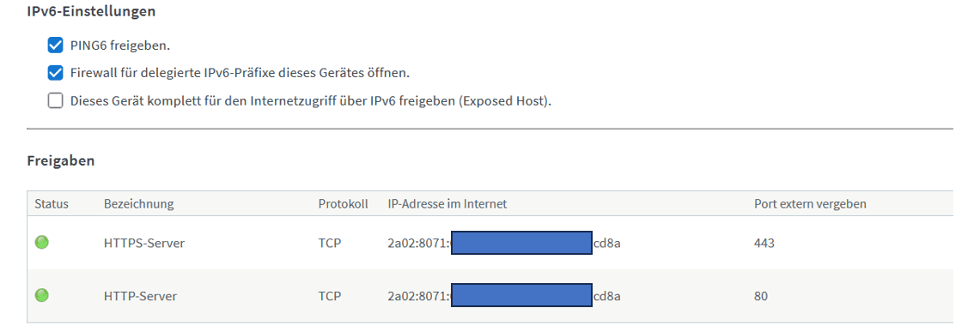Screen dimensions: 980x332
Task: Click the IPv6 address of HTTPS-Server
Action: 504,244
